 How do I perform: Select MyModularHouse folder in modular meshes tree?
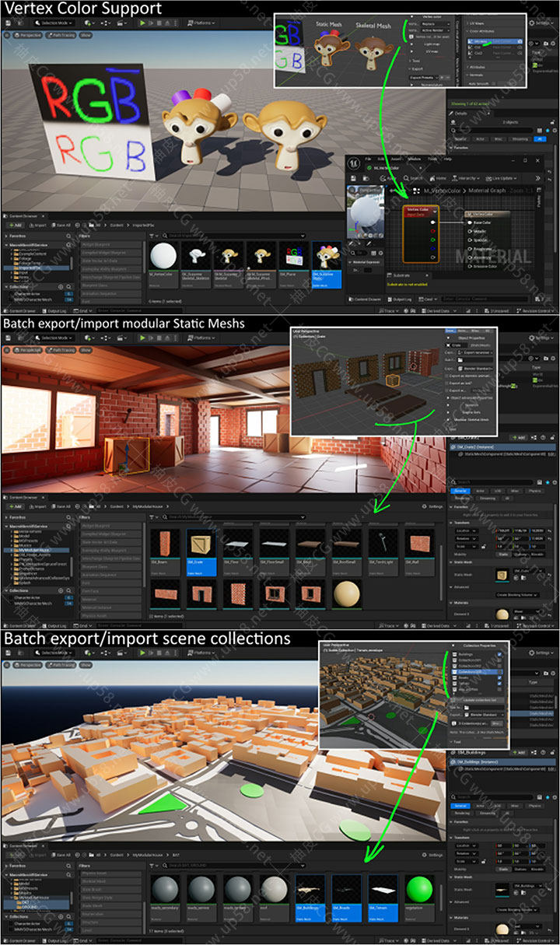[x=33, y=550]
